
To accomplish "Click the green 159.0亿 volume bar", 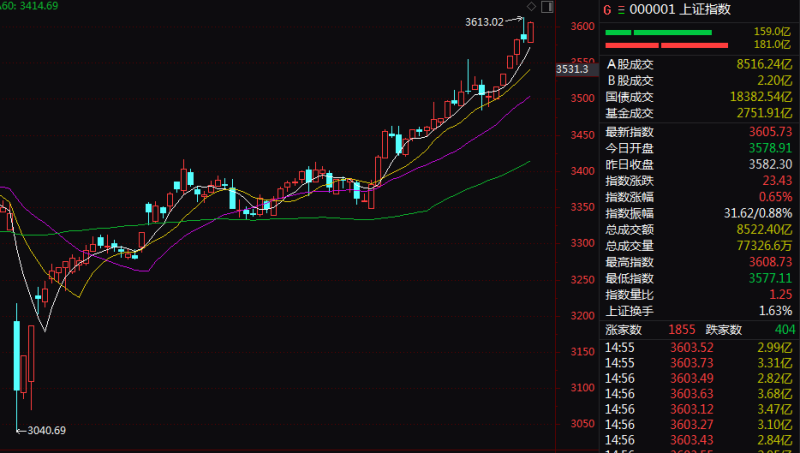I will click(x=658, y=33).
